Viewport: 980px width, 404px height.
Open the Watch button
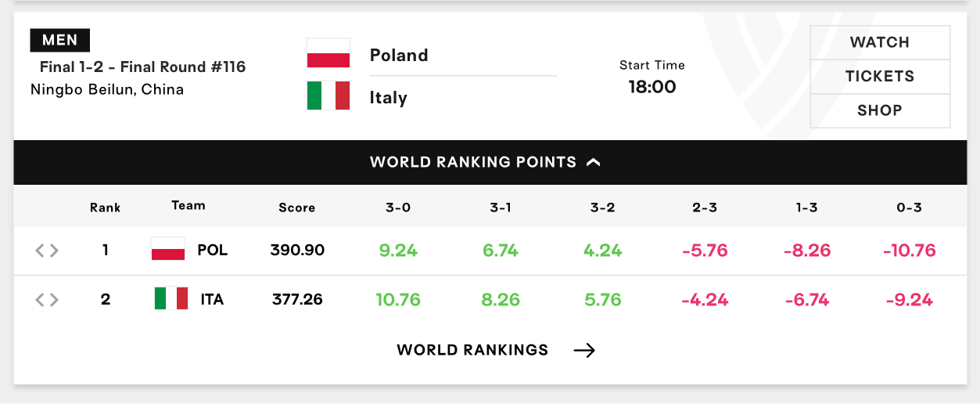pyautogui.click(x=880, y=42)
